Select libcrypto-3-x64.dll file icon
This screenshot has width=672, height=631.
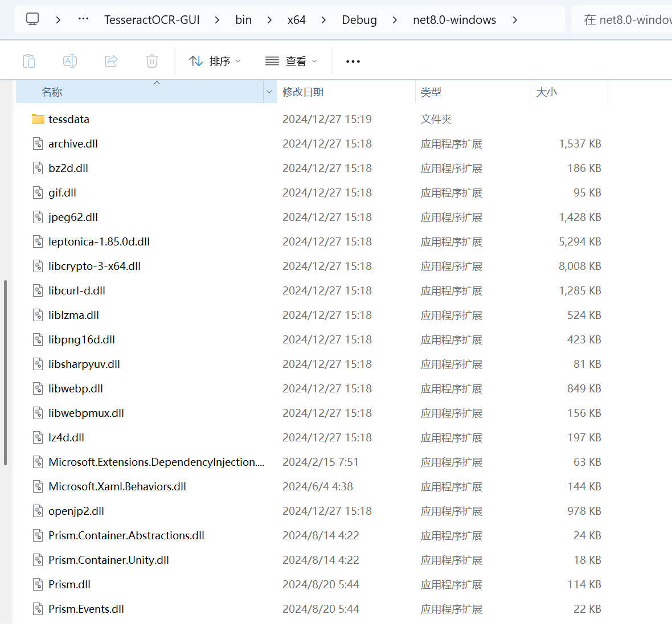pos(38,266)
